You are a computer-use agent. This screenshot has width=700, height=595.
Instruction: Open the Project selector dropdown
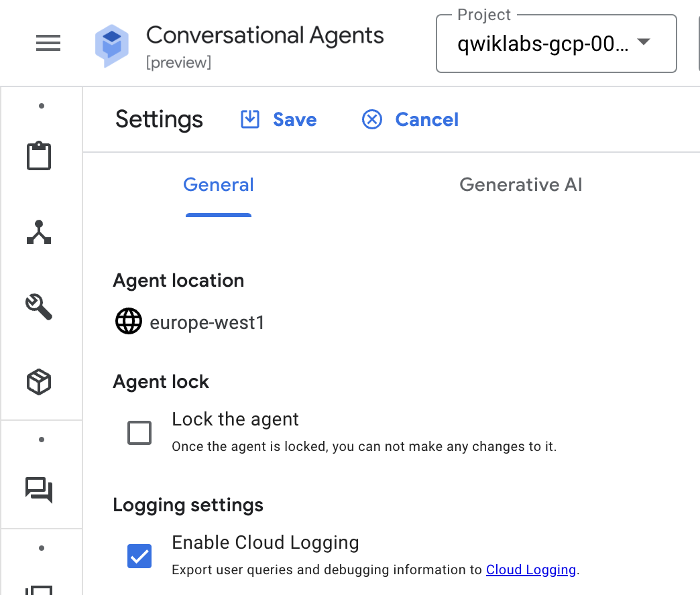tap(557, 44)
